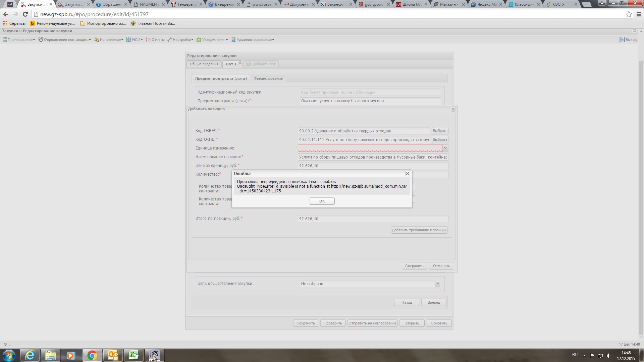Click OK in the error dialog

pyautogui.click(x=322, y=201)
